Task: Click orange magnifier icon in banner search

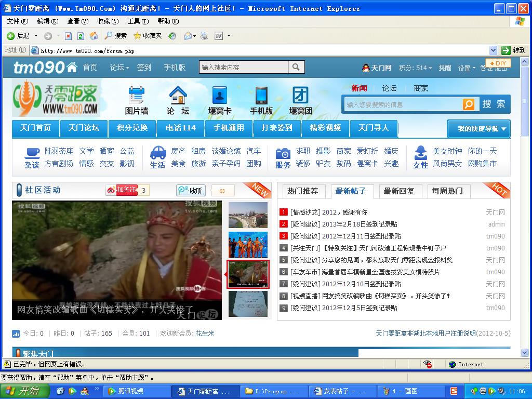Action: pyautogui.click(x=469, y=104)
